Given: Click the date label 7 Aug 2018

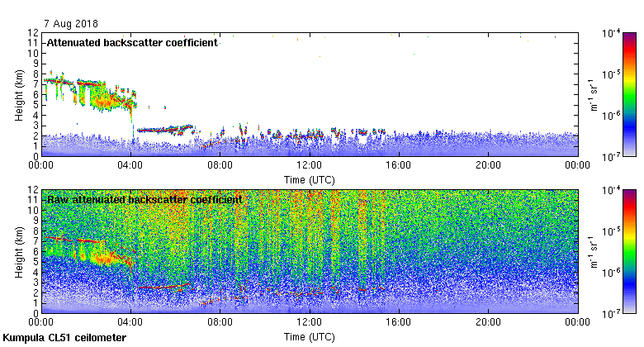Looking at the screenshot, I should (71, 23).
